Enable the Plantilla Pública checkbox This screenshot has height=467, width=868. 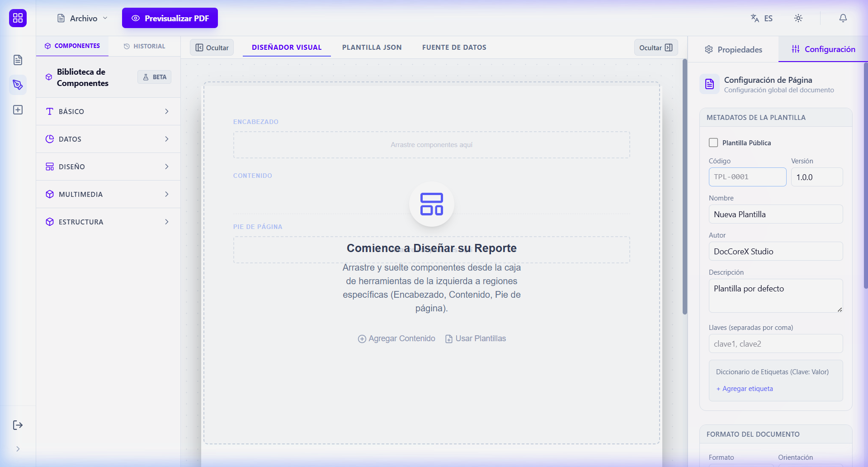(713, 143)
